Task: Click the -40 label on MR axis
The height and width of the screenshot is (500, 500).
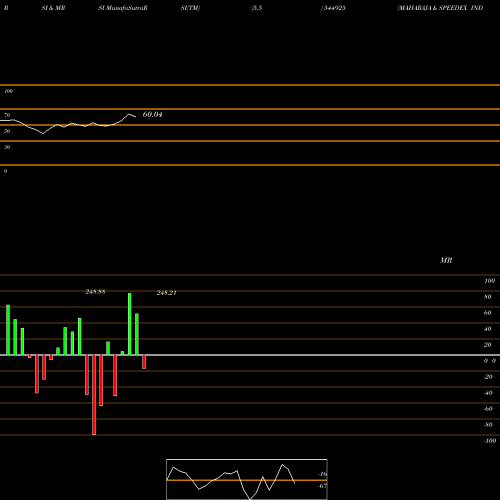Action: (488, 393)
